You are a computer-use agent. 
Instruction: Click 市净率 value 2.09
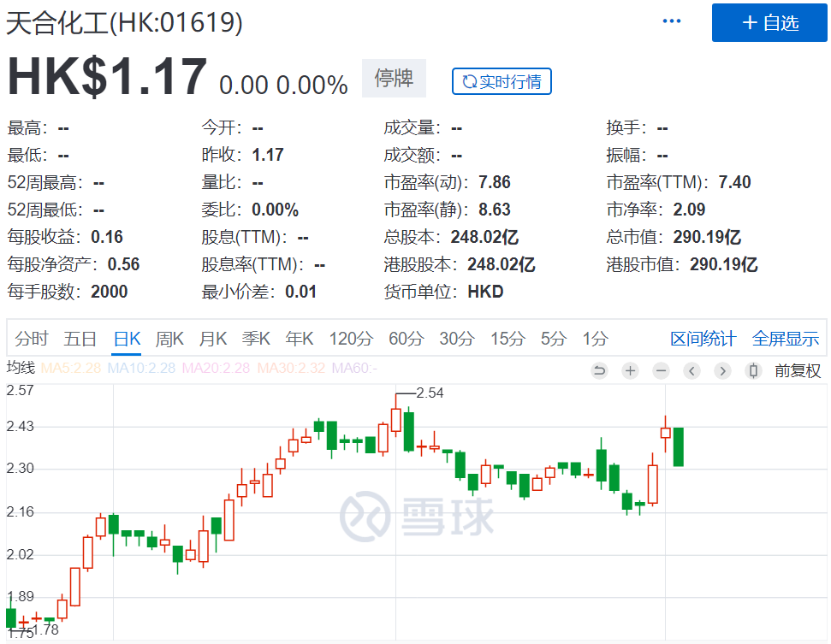coord(689,210)
